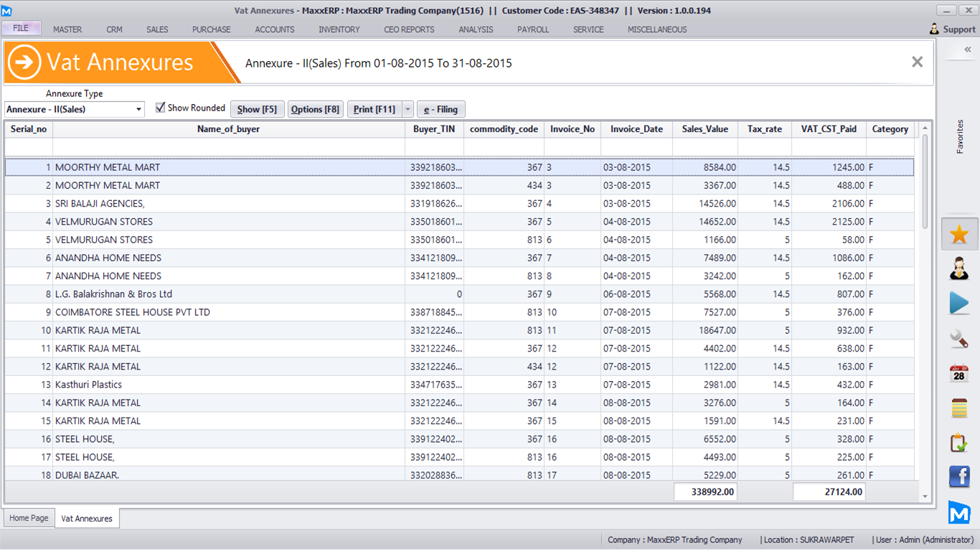
Task: Collapse the Favorites side panel chevron
Action: (x=967, y=50)
